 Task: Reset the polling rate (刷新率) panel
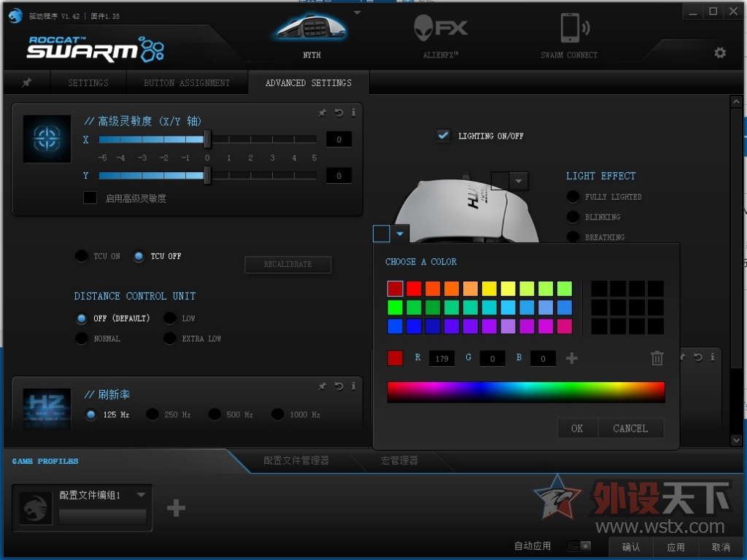tap(338, 386)
